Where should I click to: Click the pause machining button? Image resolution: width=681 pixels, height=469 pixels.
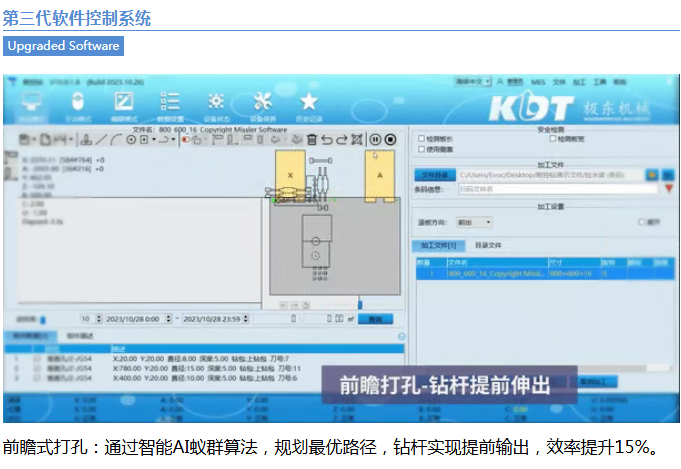pyautogui.click(x=375, y=140)
